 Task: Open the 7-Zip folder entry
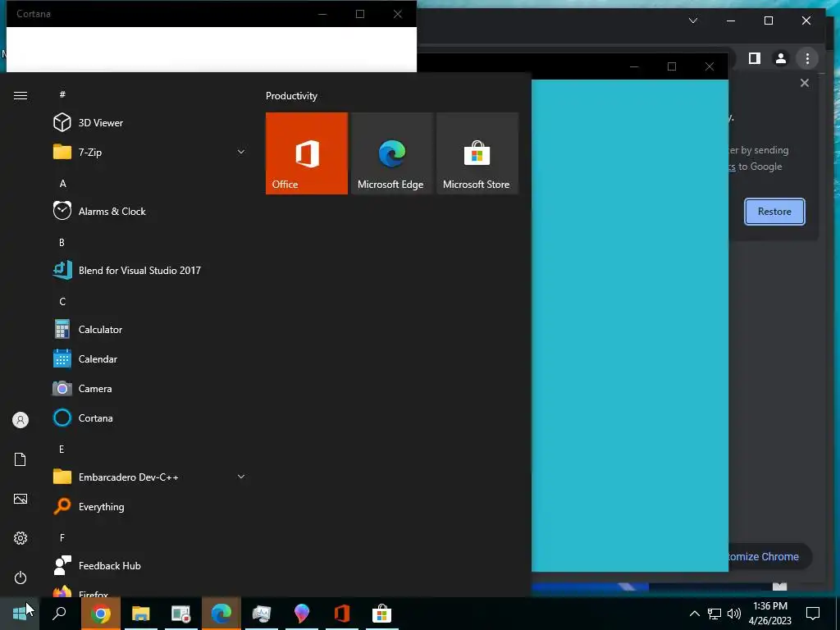[x=150, y=152]
